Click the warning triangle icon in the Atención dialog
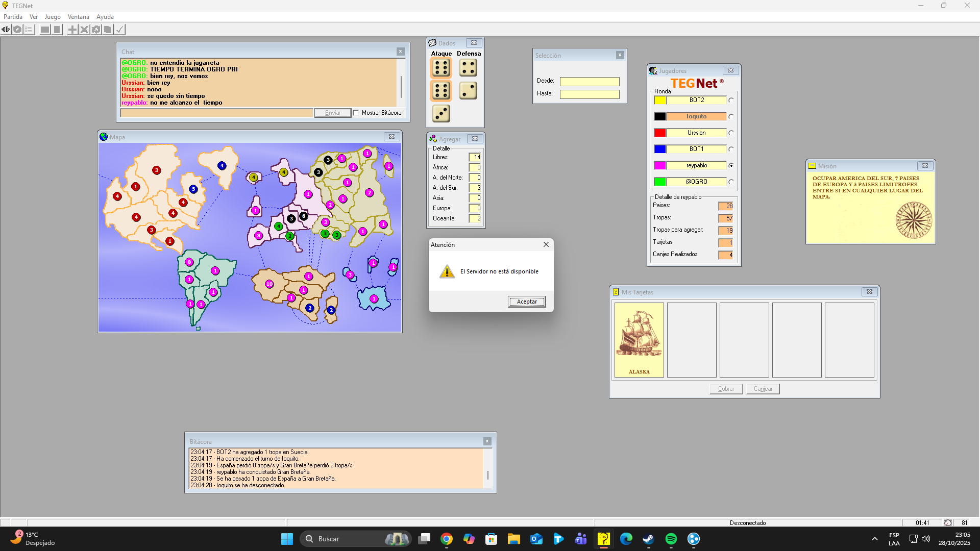980x551 pixels. pos(447,271)
